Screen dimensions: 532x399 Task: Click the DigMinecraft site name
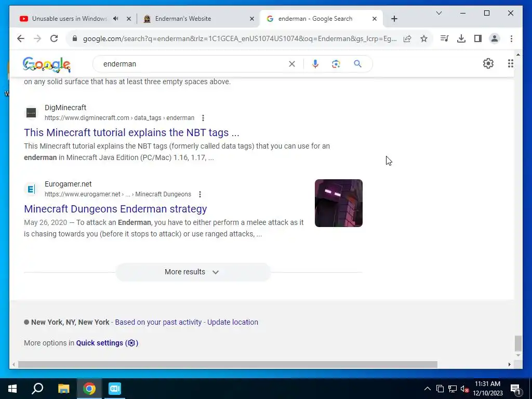point(65,108)
